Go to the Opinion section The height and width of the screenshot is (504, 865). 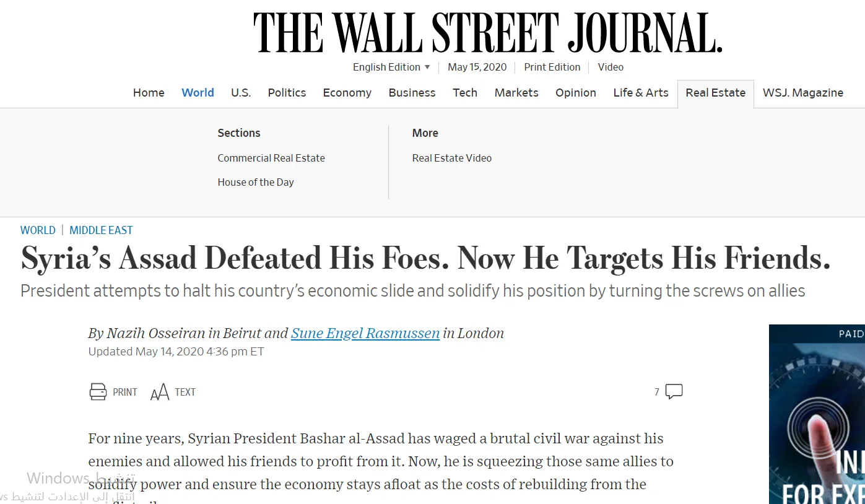point(576,93)
